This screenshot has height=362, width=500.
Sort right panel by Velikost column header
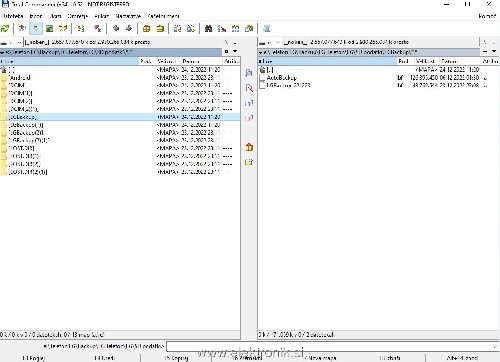pyautogui.click(x=427, y=61)
